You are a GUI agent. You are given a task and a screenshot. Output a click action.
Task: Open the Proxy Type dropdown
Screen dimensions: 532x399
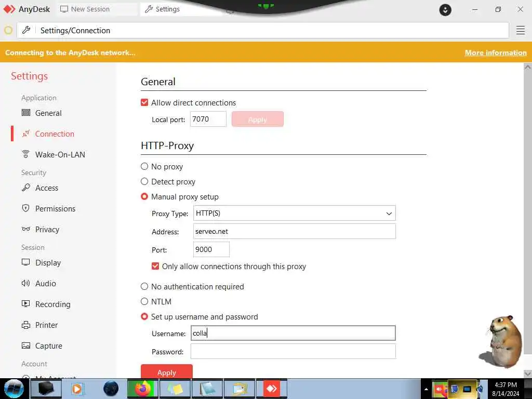click(294, 213)
